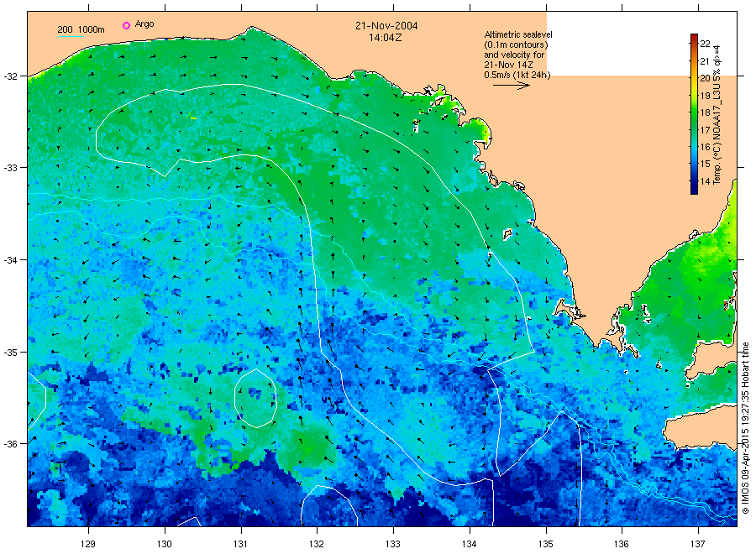Screen dimensions: 756x554
Task: Pick the dark blue bottom of the colorbar
Action: tap(694, 191)
